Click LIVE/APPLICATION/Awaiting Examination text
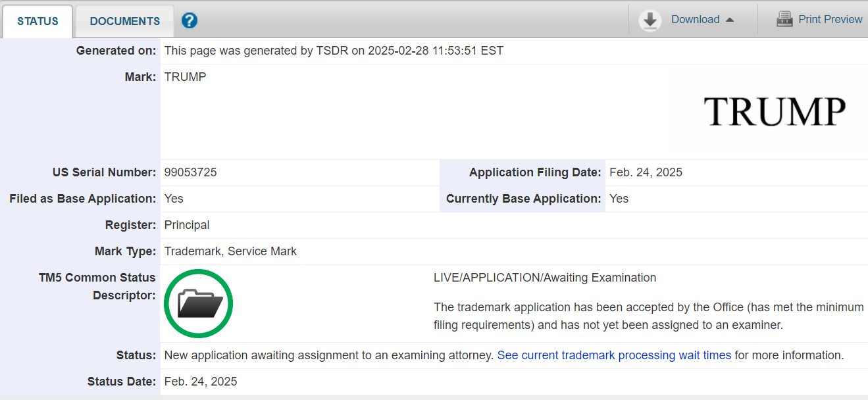 545,278
